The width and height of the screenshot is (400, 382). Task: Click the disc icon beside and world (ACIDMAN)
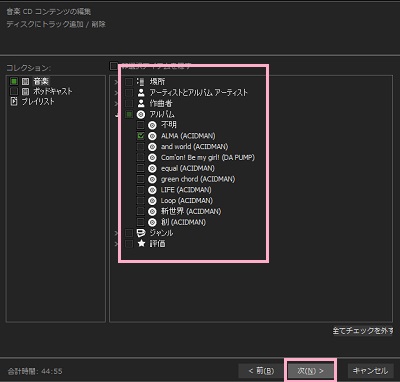[152, 147]
